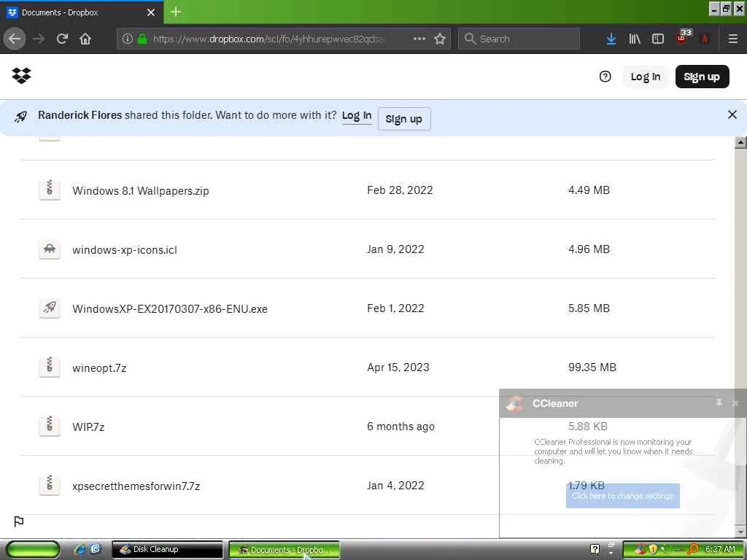747x560 pixels.
Task: Focus the browser Search box
Action: pos(519,39)
